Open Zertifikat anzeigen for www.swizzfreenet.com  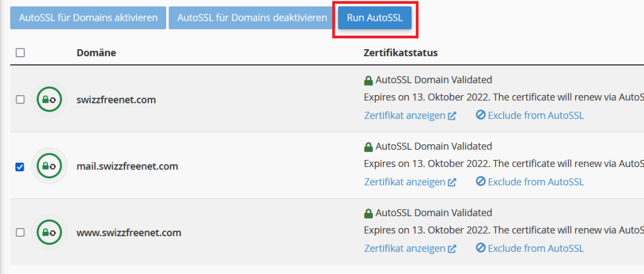coord(410,249)
